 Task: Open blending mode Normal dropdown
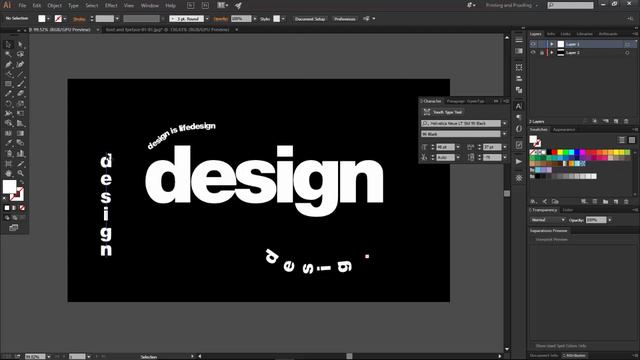[547, 220]
